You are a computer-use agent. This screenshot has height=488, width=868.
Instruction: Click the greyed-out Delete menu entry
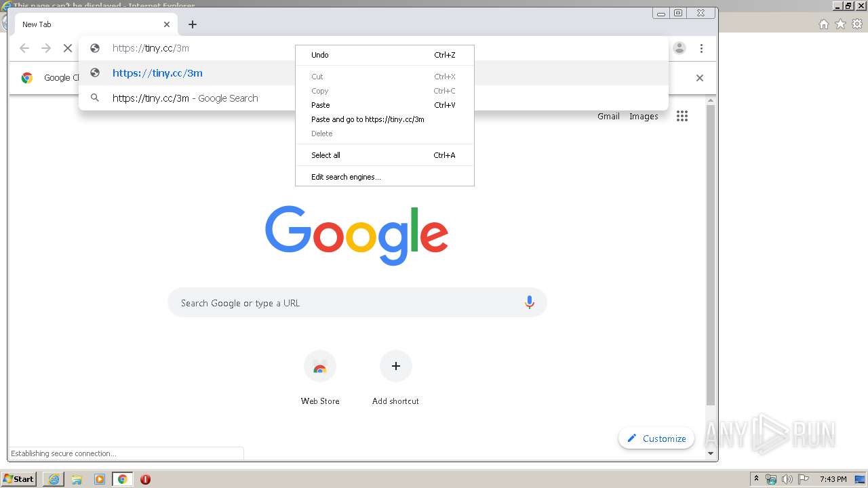pyautogui.click(x=384, y=134)
